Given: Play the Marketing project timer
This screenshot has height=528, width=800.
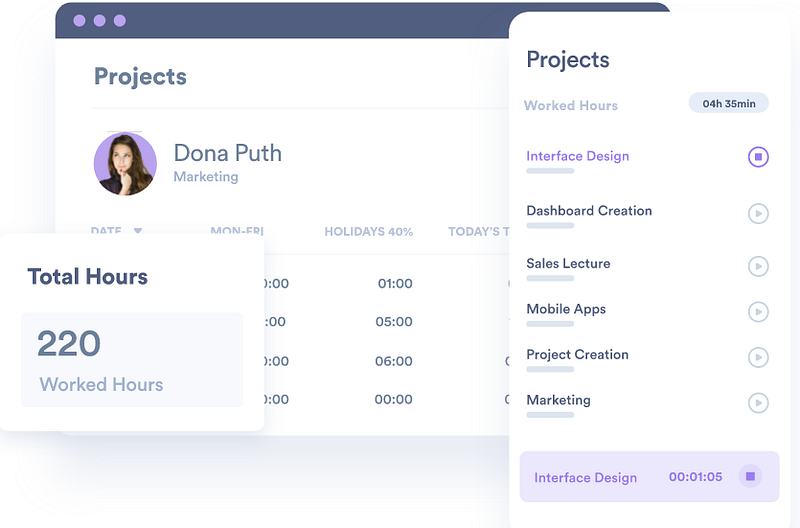Looking at the screenshot, I should pos(758,403).
